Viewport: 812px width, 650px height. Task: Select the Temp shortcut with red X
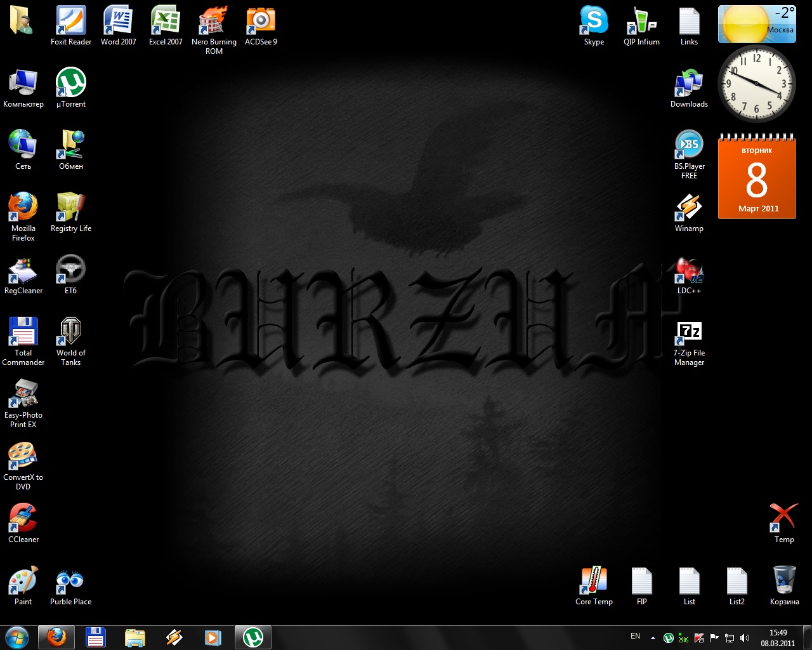point(784,524)
